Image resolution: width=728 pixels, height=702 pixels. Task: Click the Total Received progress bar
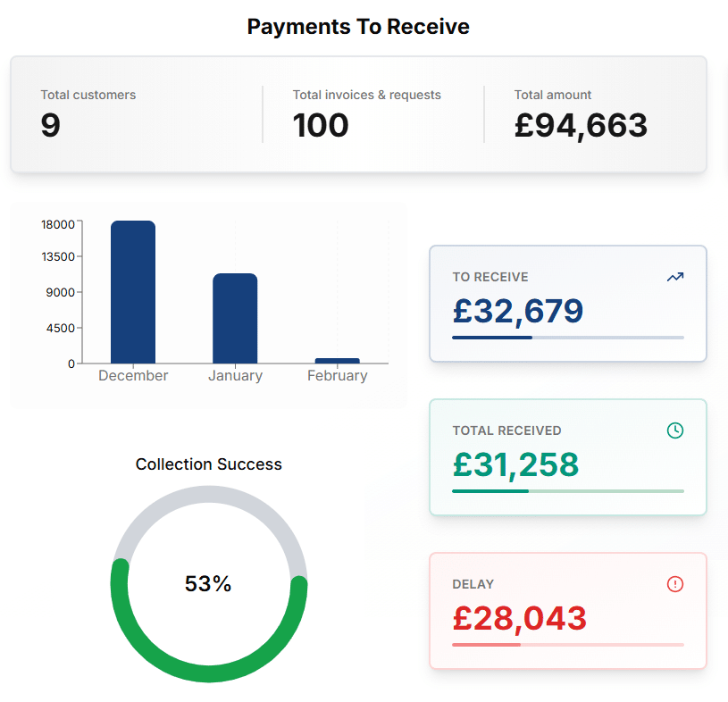pos(568,491)
